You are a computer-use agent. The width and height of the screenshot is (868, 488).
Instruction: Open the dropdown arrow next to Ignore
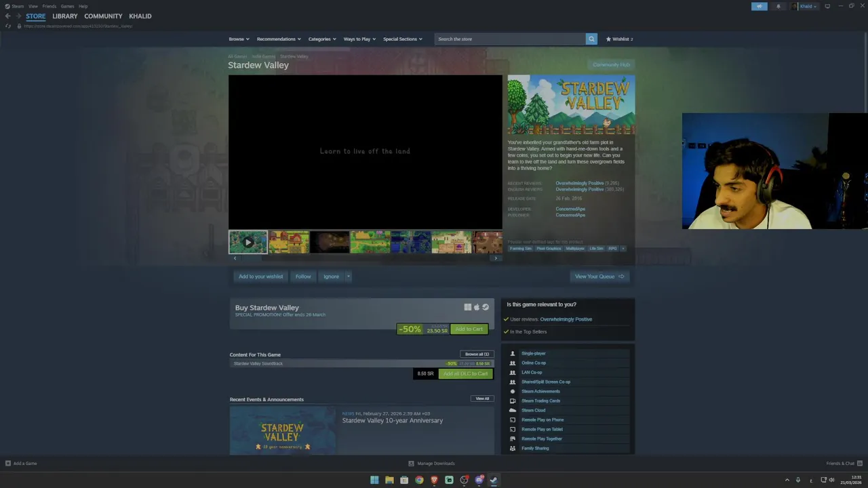pyautogui.click(x=348, y=277)
